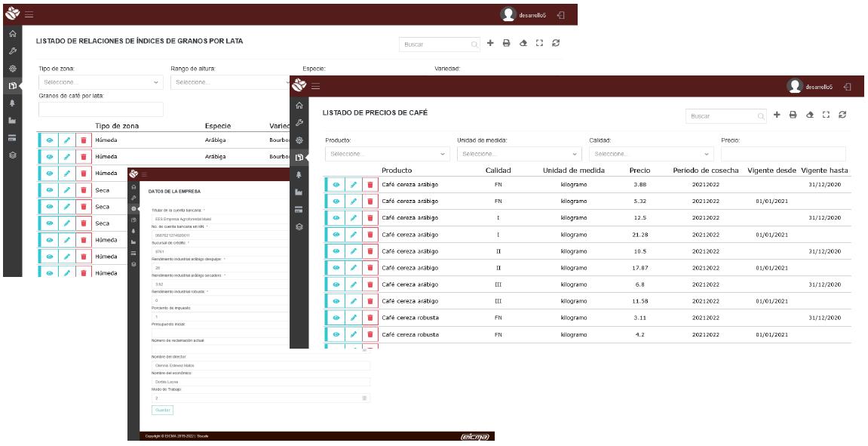Refresh the coffee prices list
The height and width of the screenshot is (446, 868).
pos(842,115)
